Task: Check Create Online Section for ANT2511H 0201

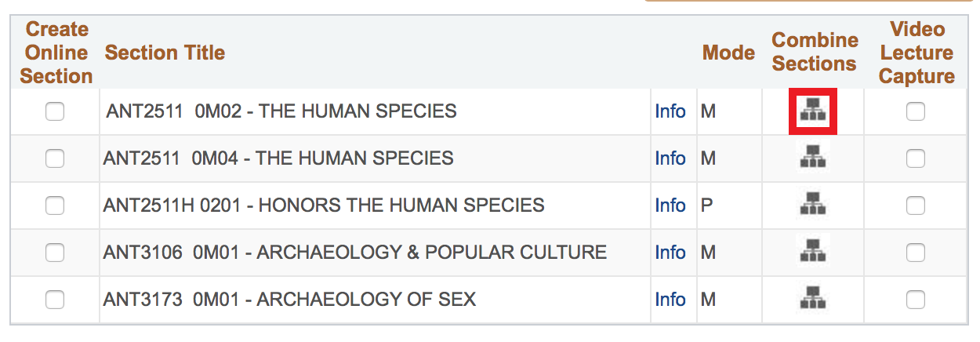Action: 55,206
